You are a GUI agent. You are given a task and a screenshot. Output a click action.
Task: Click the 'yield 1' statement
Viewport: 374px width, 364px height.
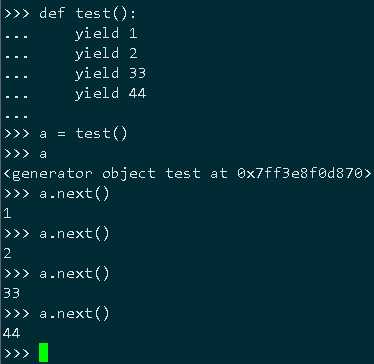point(106,34)
